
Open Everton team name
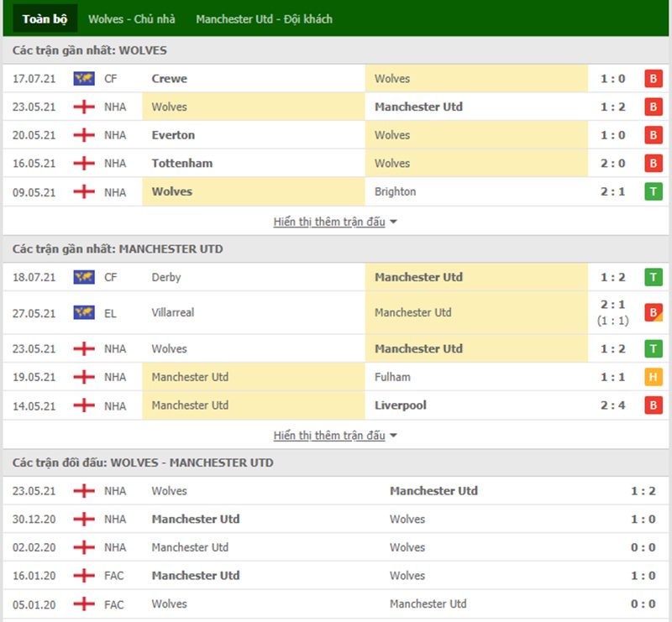tap(173, 135)
